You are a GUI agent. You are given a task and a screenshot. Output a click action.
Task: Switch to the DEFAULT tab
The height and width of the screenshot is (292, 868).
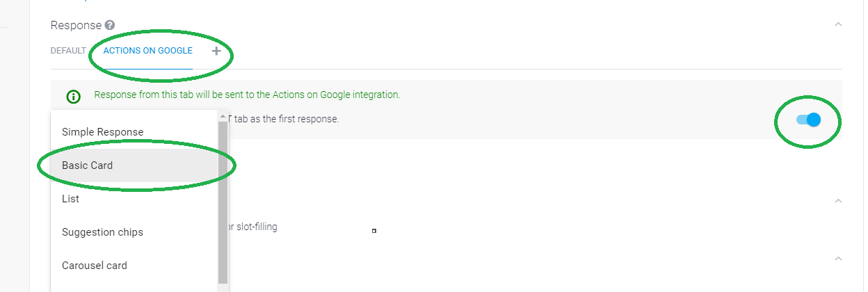[68, 51]
